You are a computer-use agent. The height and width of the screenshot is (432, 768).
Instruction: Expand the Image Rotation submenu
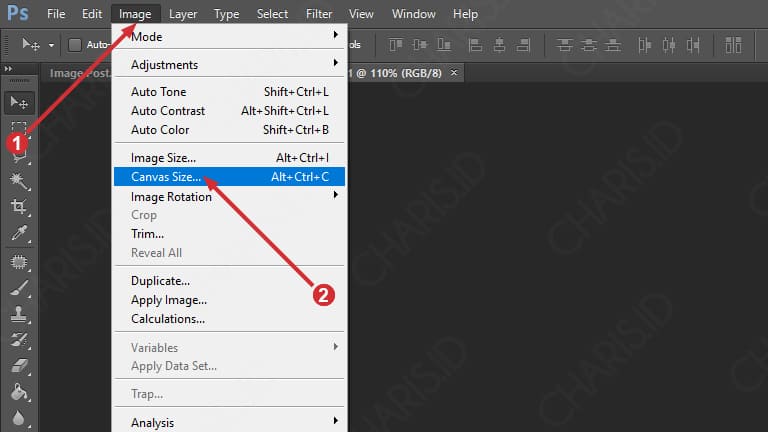click(336, 195)
